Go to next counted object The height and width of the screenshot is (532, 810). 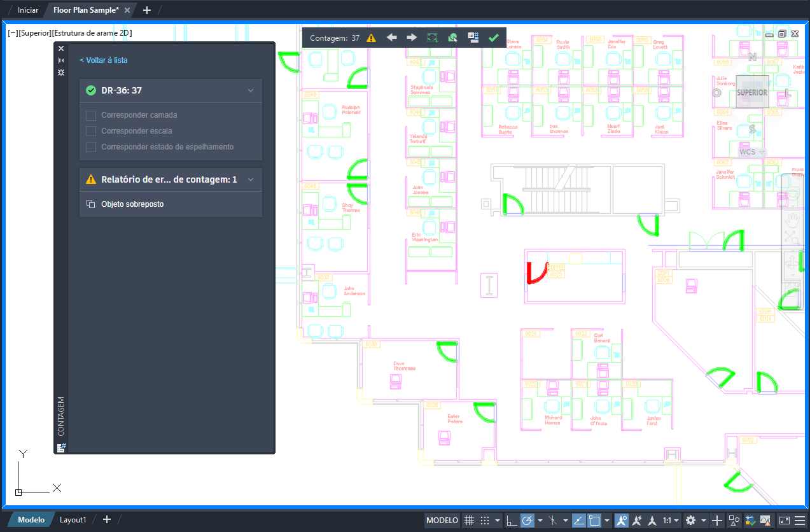[412, 38]
